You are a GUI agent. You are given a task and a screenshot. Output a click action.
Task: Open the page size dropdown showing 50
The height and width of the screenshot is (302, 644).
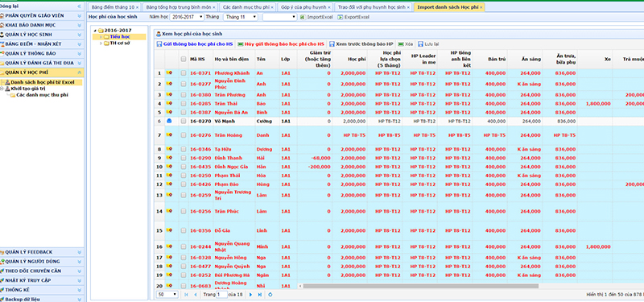pyautogui.click(x=167, y=295)
